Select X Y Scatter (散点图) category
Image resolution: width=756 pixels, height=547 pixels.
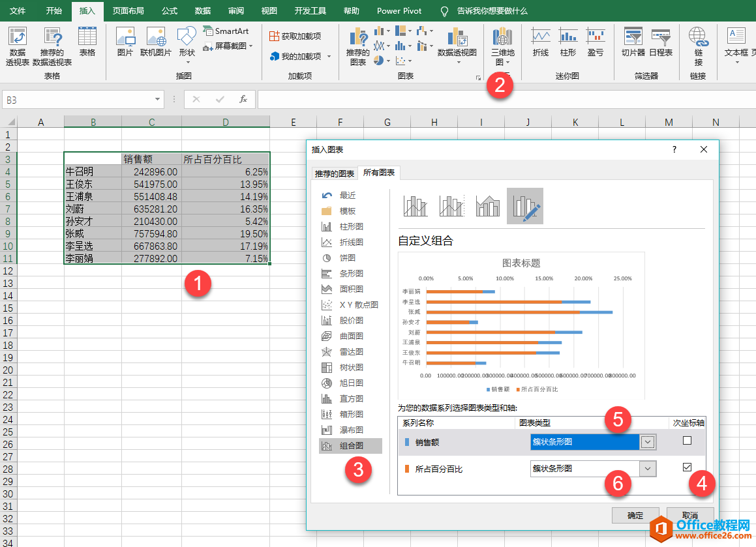tap(350, 304)
